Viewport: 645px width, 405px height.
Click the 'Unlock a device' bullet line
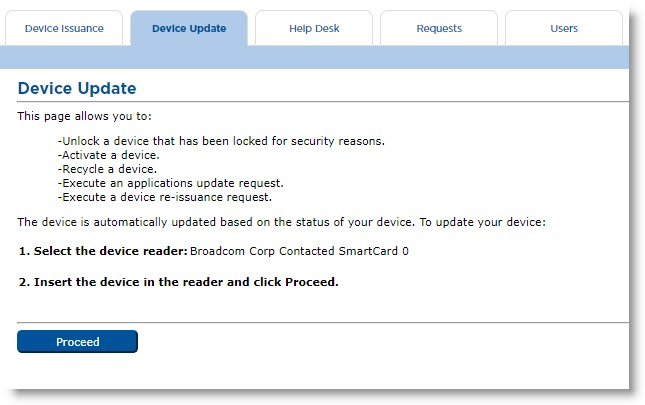click(221, 141)
